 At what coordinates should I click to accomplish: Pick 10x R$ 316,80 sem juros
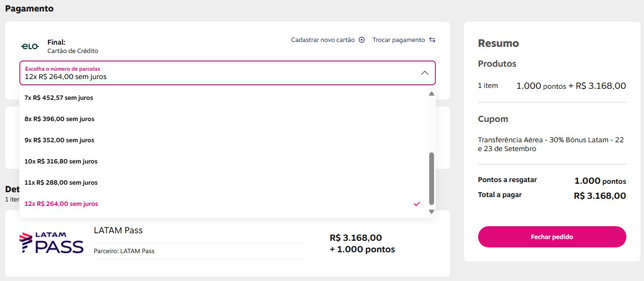click(x=224, y=161)
